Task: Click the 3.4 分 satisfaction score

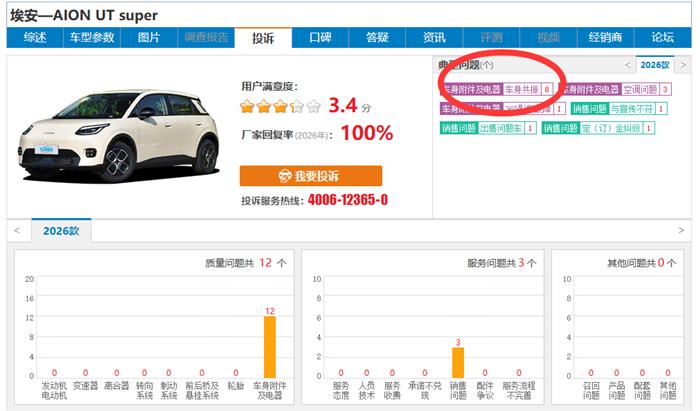Action: pos(350,106)
